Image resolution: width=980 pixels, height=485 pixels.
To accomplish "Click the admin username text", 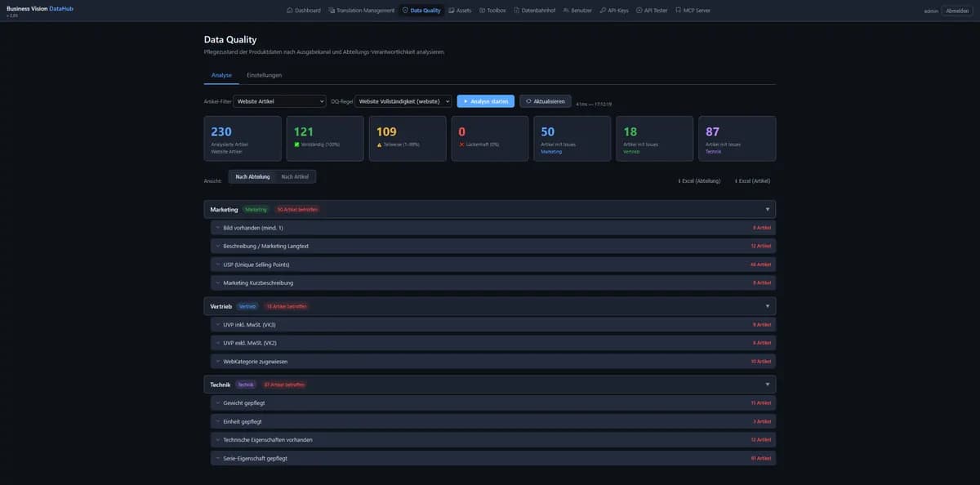I will [x=930, y=11].
